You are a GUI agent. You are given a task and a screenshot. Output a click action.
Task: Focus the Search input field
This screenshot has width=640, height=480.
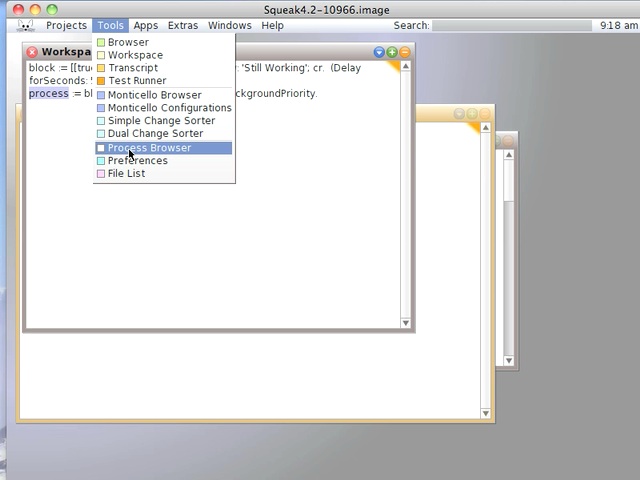click(512, 26)
